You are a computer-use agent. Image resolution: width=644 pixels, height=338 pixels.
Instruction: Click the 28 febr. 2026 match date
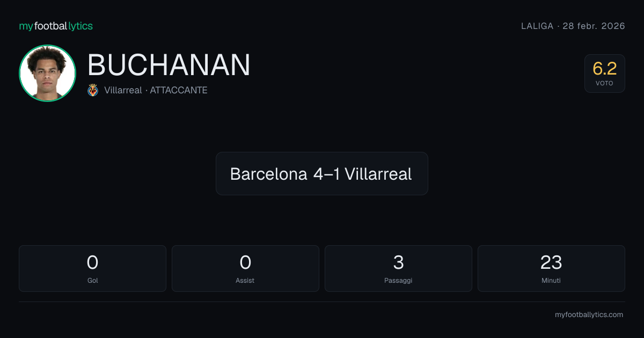coord(594,26)
